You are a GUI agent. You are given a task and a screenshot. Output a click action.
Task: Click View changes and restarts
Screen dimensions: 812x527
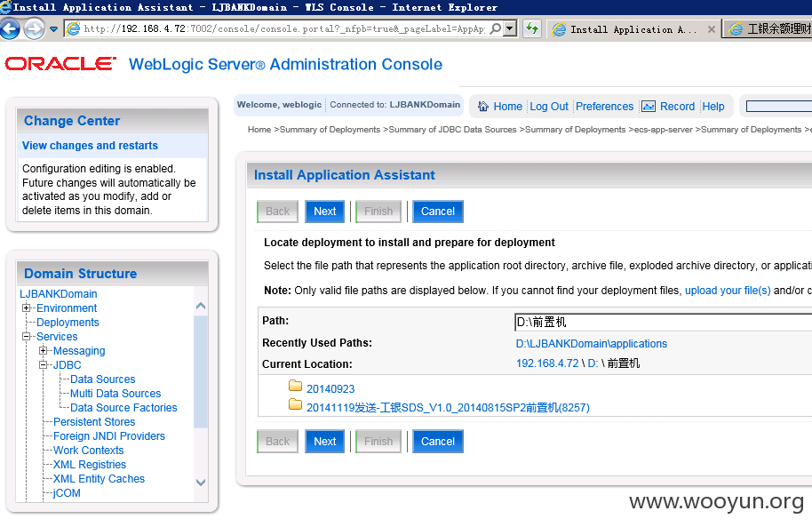[x=90, y=146]
